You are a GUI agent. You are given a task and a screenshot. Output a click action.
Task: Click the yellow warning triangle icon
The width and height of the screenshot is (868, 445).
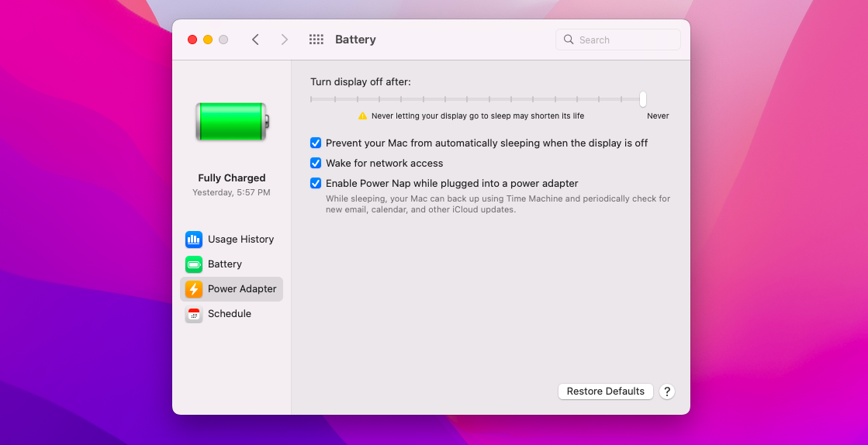(362, 116)
